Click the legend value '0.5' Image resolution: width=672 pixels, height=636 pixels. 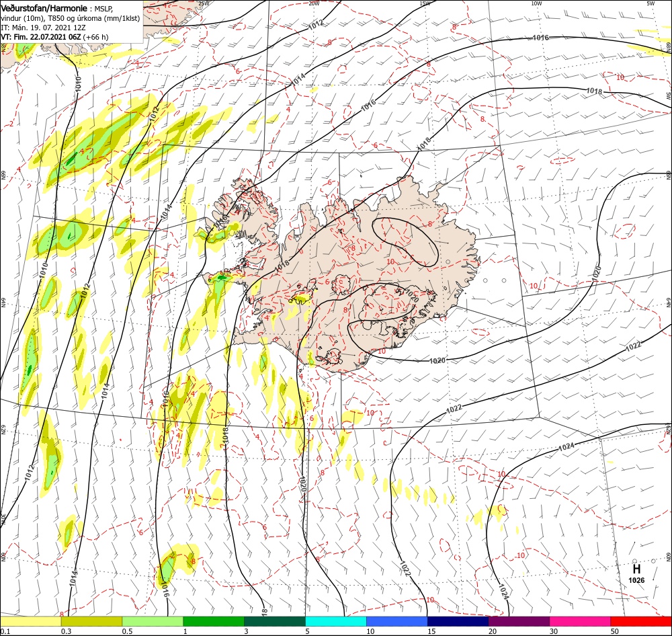point(127,631)
